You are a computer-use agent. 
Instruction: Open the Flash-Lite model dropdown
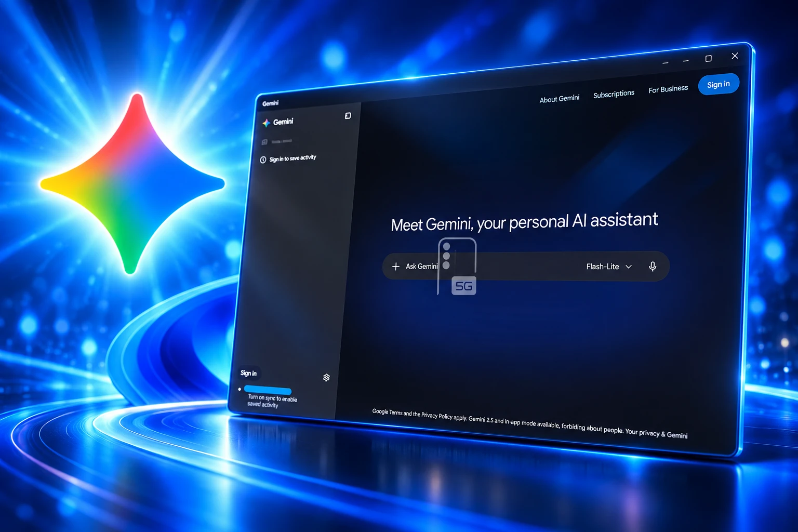[609, 267]
